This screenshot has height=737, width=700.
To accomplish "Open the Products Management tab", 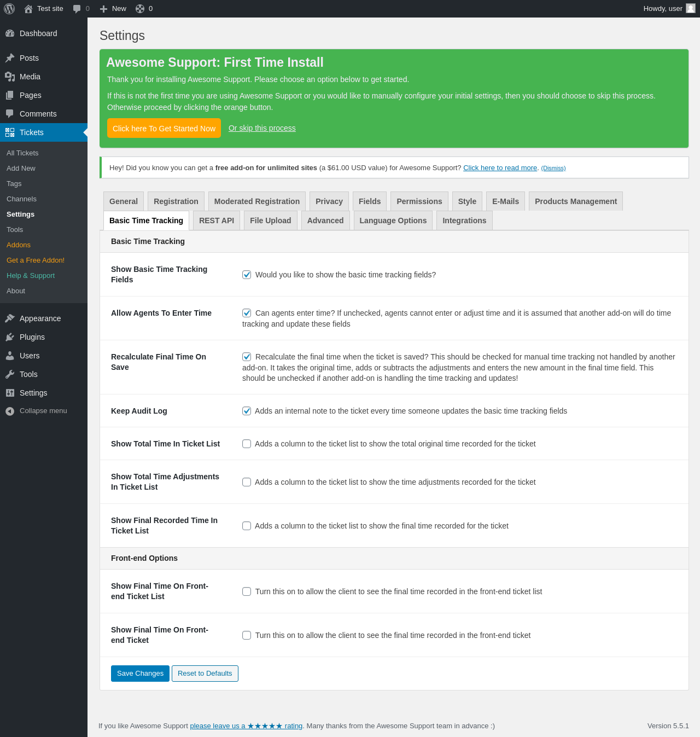I will [x=576, y=201].
